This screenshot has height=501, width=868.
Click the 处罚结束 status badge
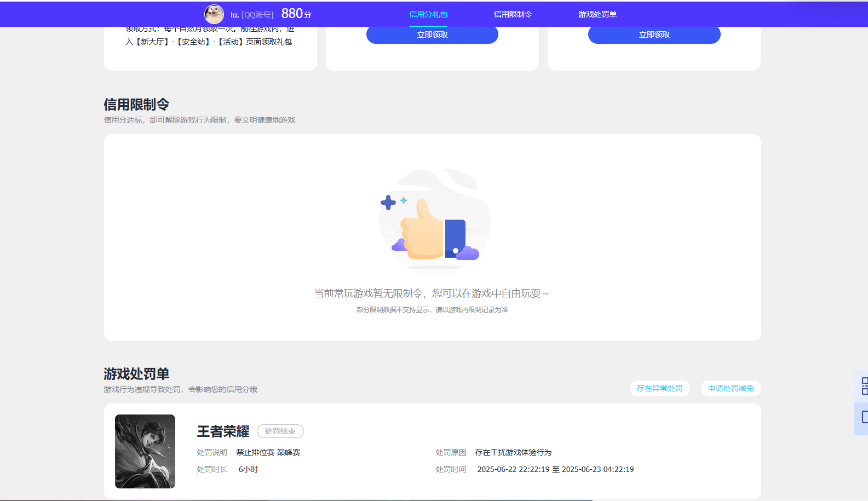tap(280, 431)
